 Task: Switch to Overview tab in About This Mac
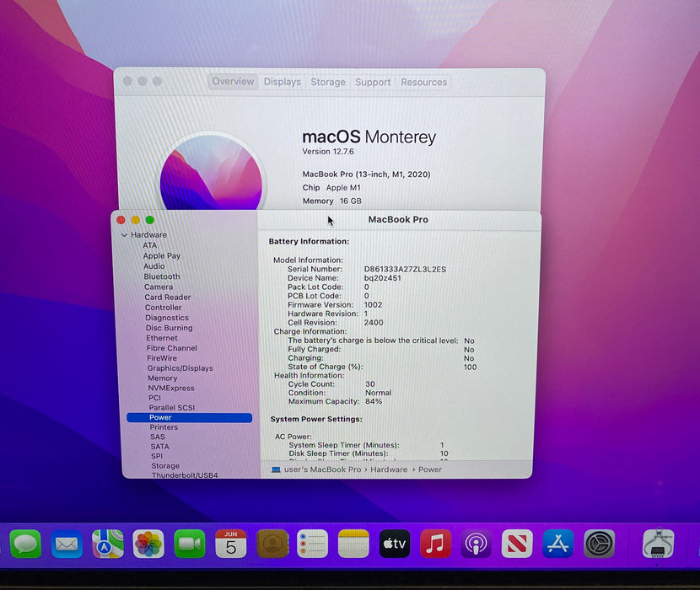tap(233, 82)
